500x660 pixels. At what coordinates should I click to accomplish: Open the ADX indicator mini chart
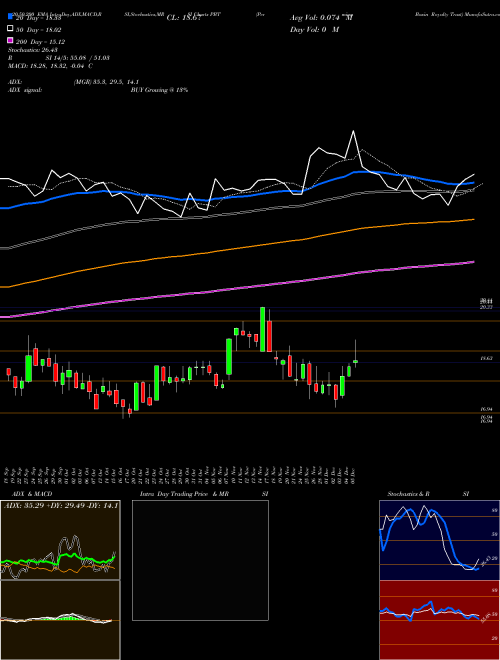[60, 540]
